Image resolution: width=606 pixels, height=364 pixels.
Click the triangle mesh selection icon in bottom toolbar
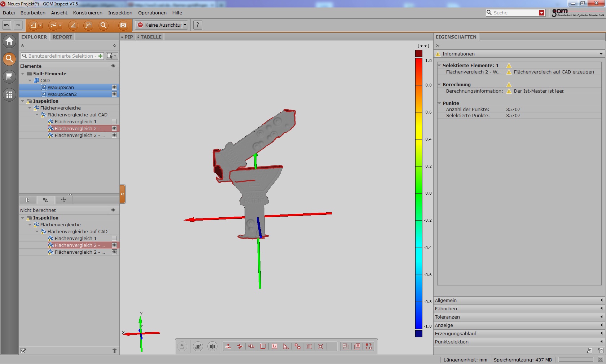point(286,346)
